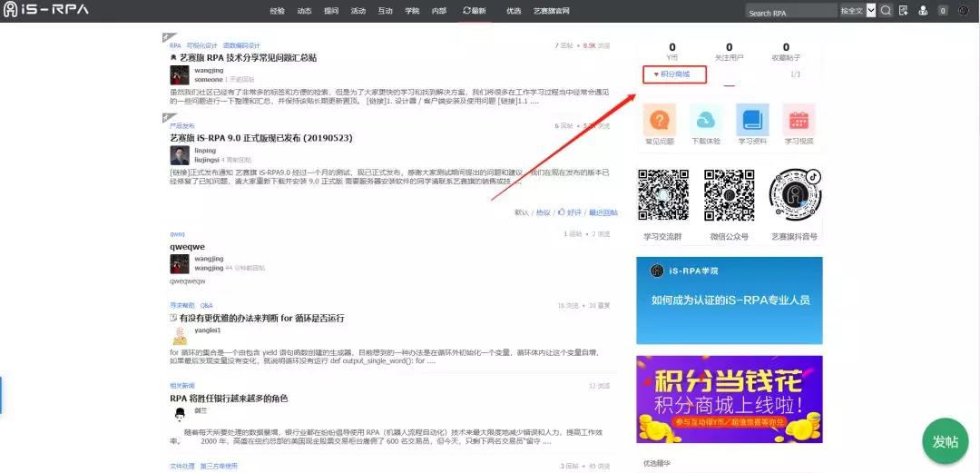Click the 微信公众号 QR code image
The image size is (980, 473).
pos(730,196)
